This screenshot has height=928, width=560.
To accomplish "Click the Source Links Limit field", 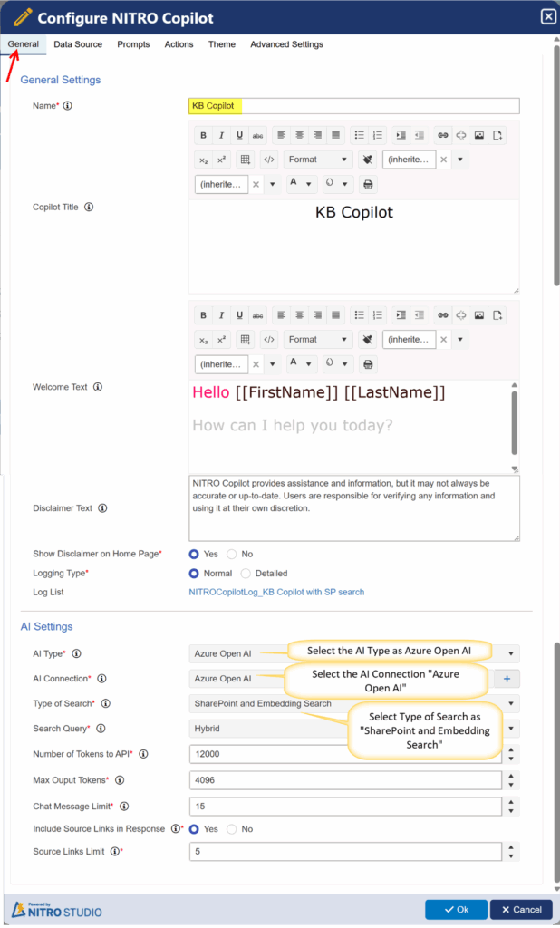I will click(345, 852).
